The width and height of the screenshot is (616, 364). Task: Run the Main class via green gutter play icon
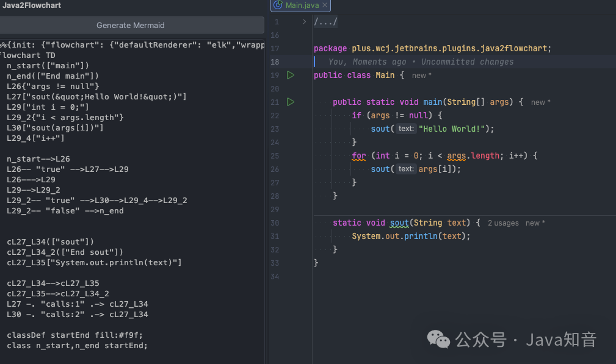click(x=291, y=75)
